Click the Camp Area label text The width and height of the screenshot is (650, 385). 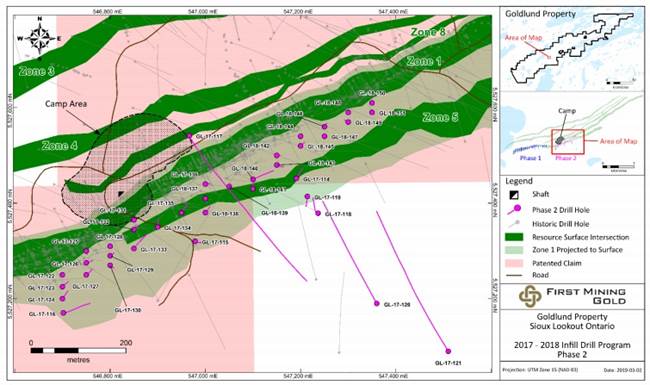[66, 104]
